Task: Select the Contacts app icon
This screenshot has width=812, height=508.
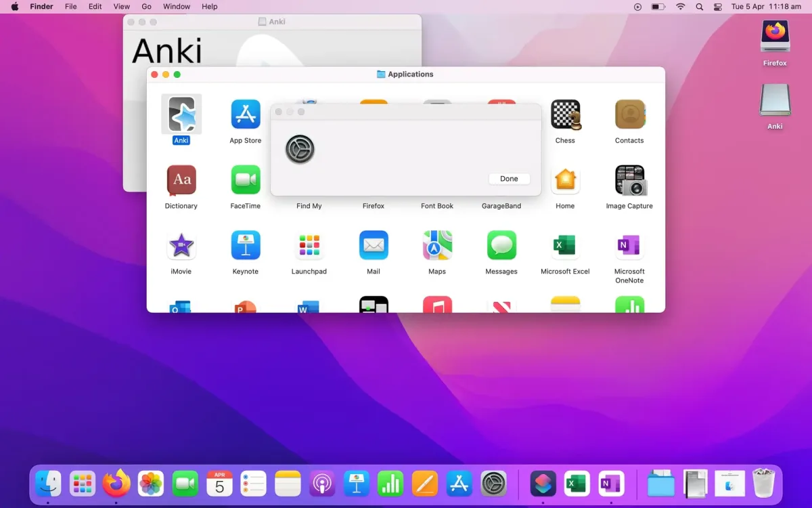Action: coord(629,114)
